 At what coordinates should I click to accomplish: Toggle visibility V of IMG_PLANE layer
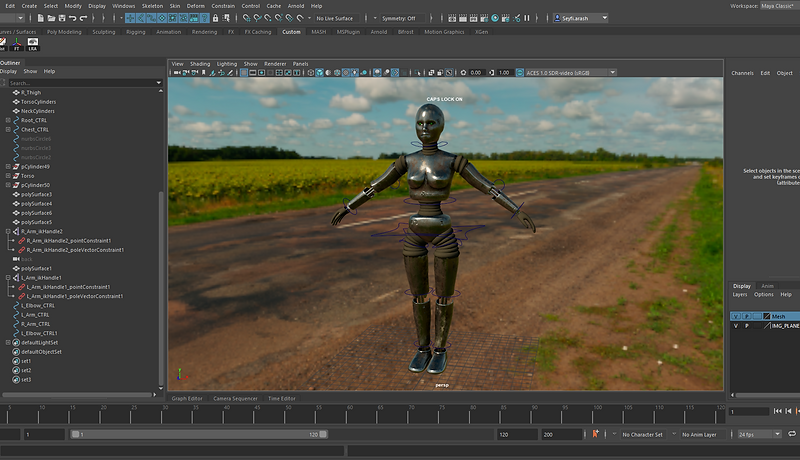coord(736,326)
